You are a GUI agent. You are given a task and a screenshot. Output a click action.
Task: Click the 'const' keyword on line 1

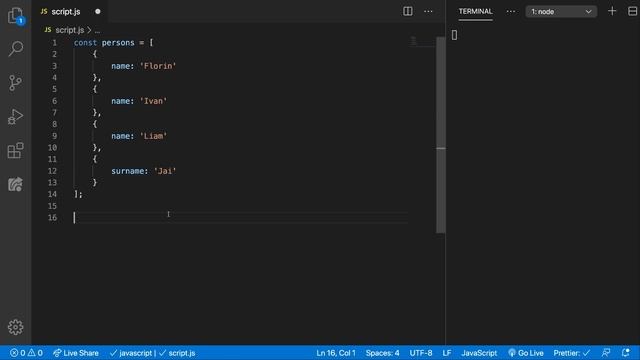[x=85, y=42]
